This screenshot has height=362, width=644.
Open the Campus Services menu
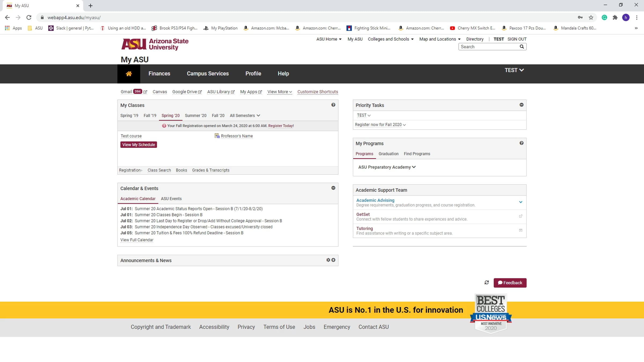coord(208,73)
